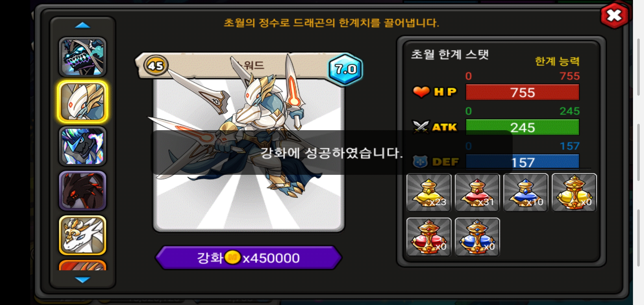
Task: Select the red potion with x31
Action: (x=477, y=192)
